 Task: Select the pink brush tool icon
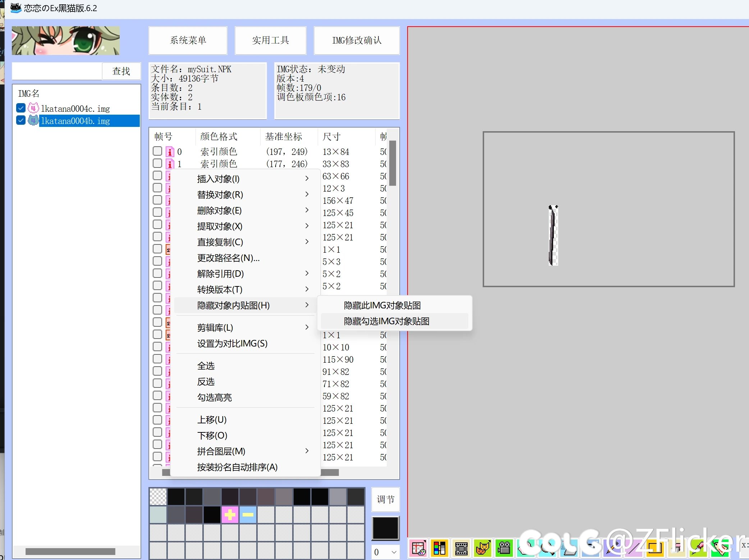click(698, 548)
